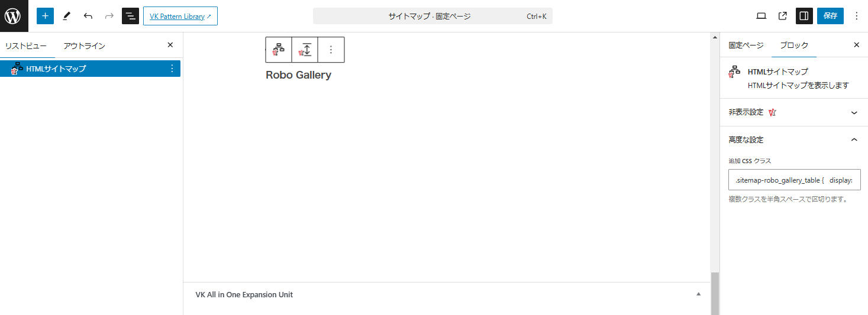Open page in new tab icon
This screenshot has height=315, width=868.
click(x=783, y=16)
